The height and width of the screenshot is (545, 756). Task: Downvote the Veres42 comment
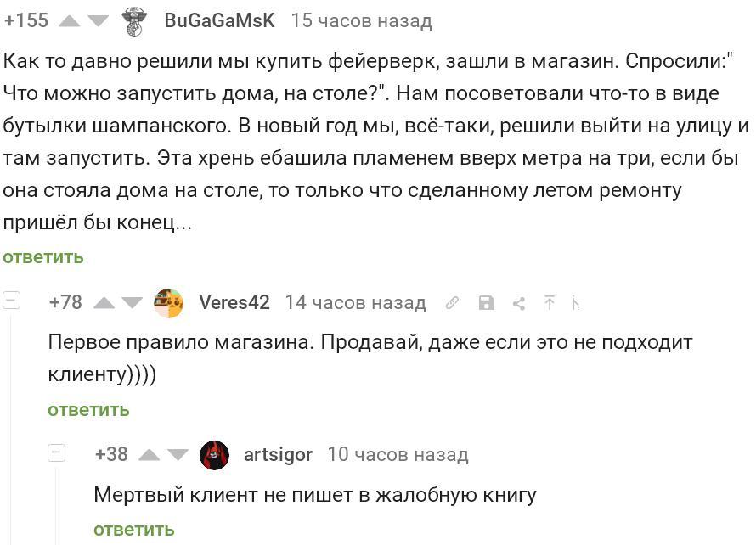pos(133,303)
